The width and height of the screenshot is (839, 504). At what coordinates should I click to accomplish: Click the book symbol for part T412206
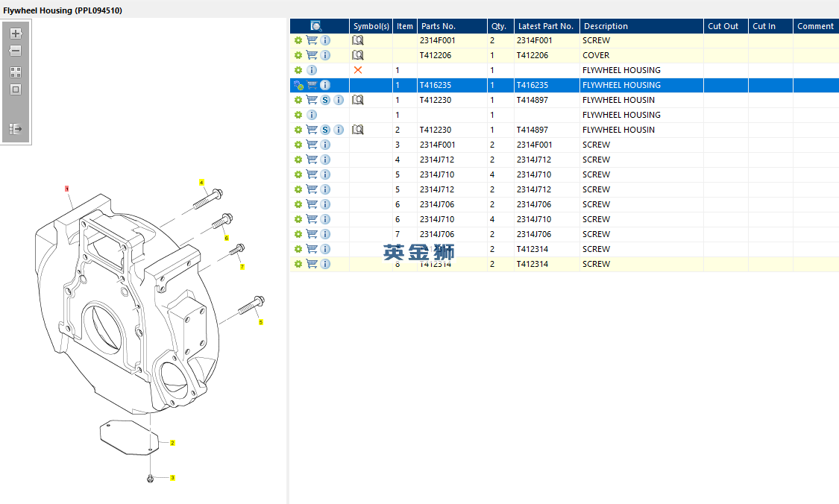[x=358, y=55]
